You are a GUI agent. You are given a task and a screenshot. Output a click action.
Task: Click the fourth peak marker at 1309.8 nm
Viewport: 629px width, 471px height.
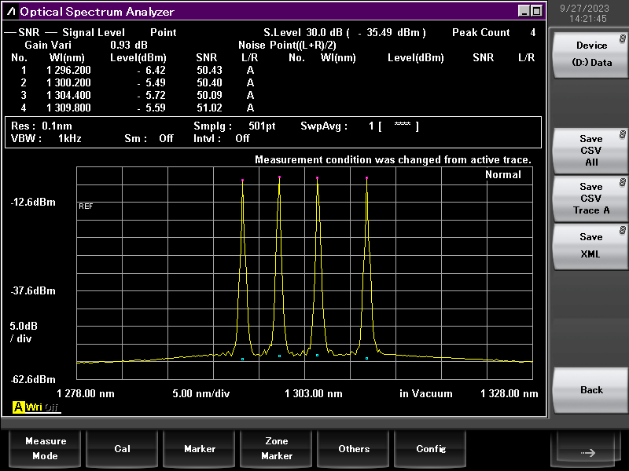pos(366,179)
